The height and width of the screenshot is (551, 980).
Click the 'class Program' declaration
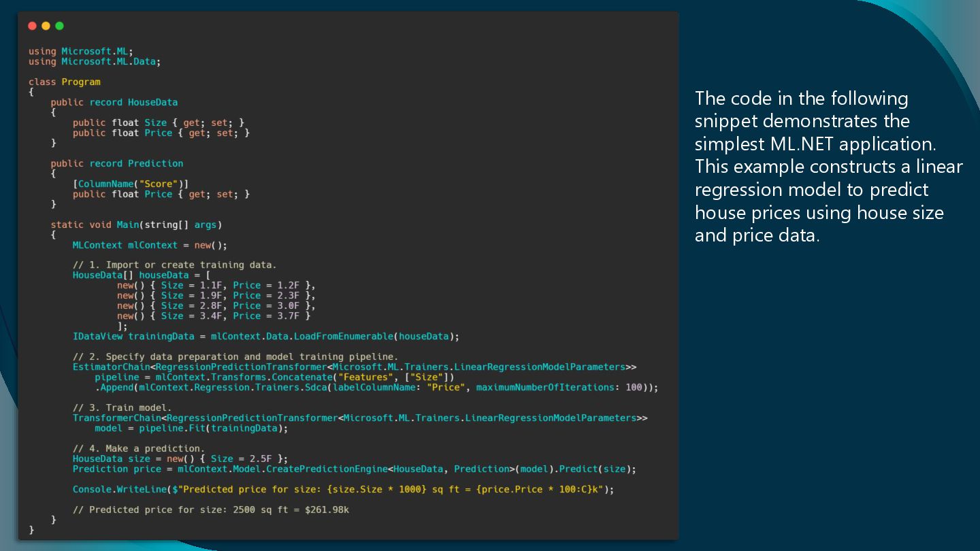(x=65, y=82)
